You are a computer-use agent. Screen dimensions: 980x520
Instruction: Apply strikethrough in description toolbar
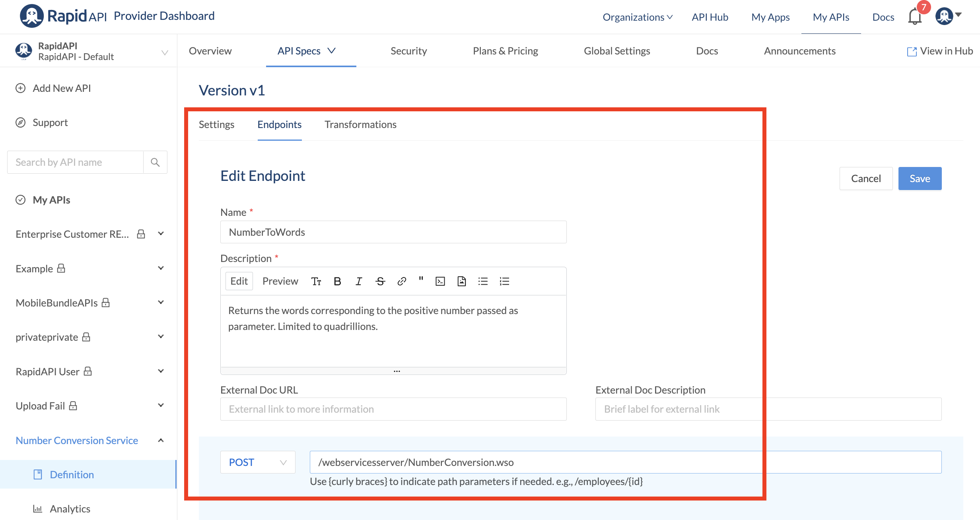[380, 281]
